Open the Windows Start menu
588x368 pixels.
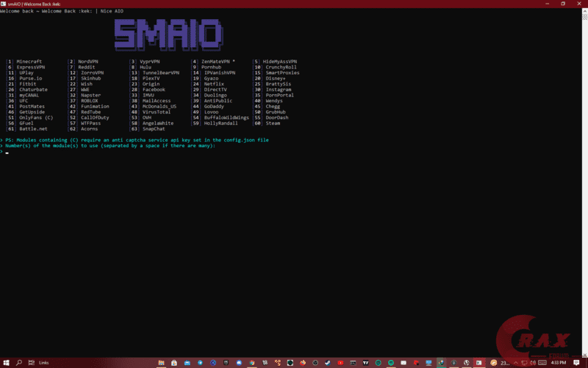pyautogui.click(x=6, y=362)
